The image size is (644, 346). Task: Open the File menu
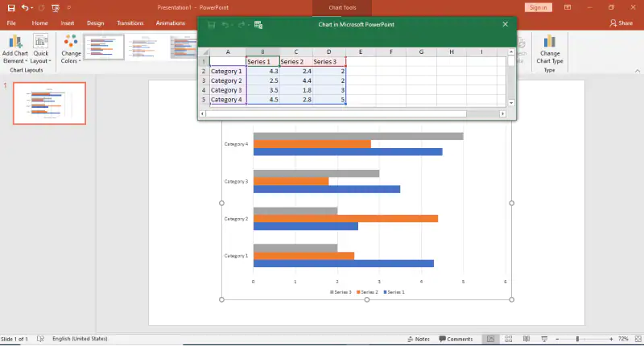tap(11, 23)
